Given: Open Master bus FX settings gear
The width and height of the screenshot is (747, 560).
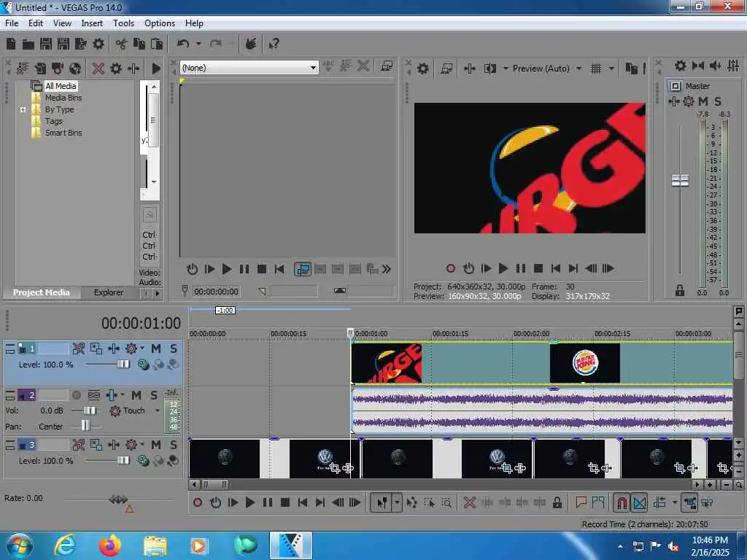Looking at the screenshot, I should point(689,101).
